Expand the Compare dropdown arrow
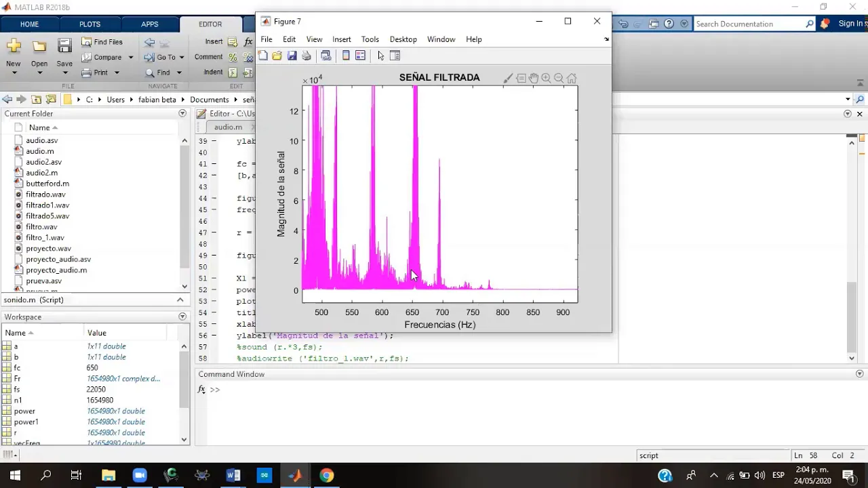 click(131, 58)
